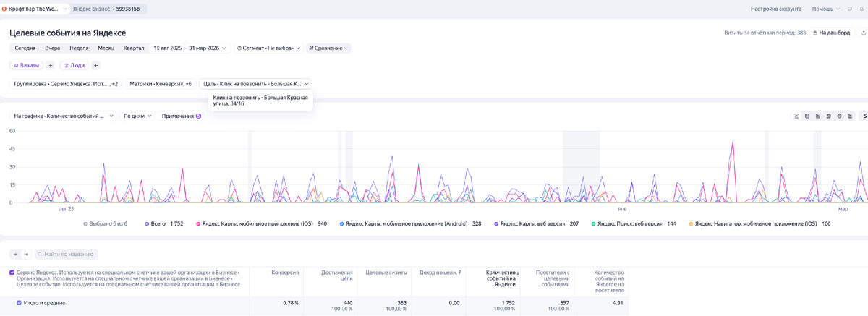Add condition with plus next to Визиты

51,65
